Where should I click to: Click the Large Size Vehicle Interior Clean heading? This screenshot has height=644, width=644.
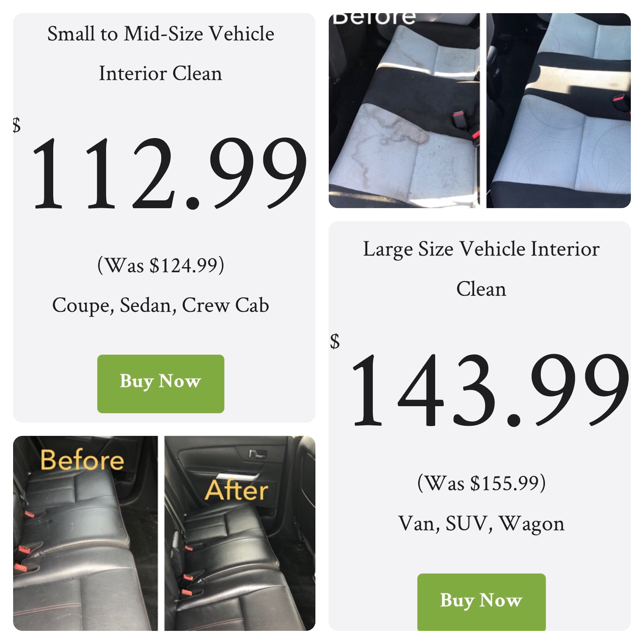pyautogui.click(x=481, y=269)
